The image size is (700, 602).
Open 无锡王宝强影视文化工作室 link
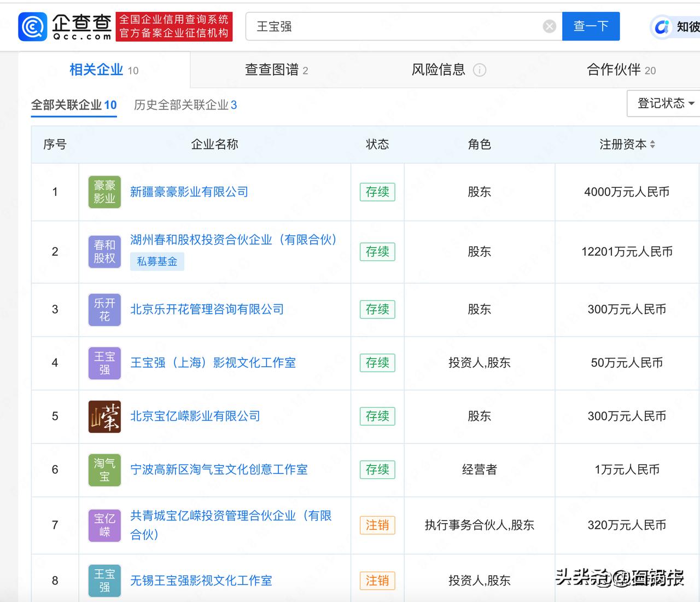[x=201, y=581]
